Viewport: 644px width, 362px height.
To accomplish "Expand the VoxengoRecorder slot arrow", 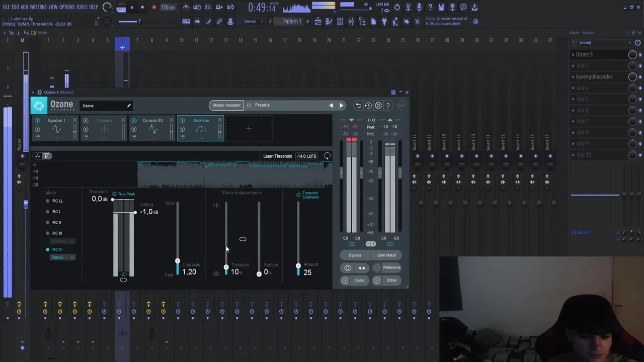I will (x=573, y=77).
